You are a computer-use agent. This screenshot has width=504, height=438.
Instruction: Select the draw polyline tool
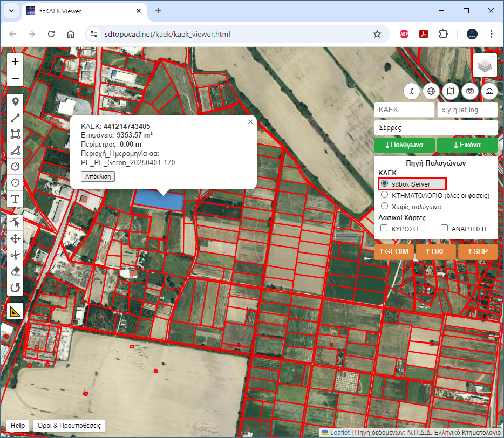(x=15, y=118)
